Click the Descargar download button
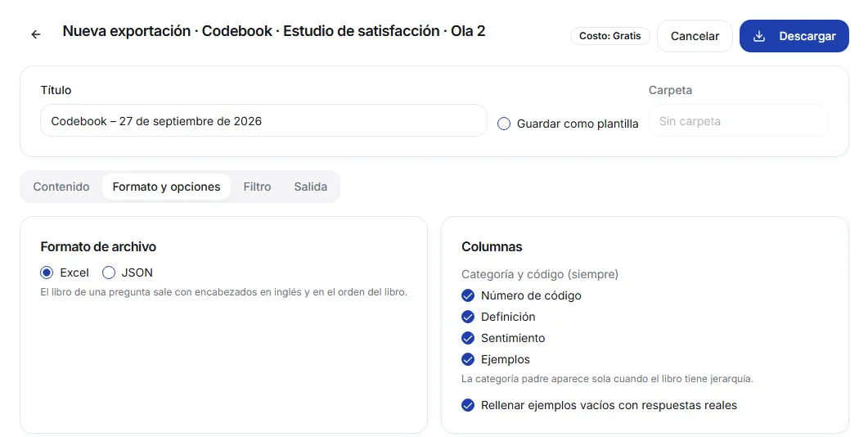The height and width of the screenshot is (437, 868). click(794, 36)
